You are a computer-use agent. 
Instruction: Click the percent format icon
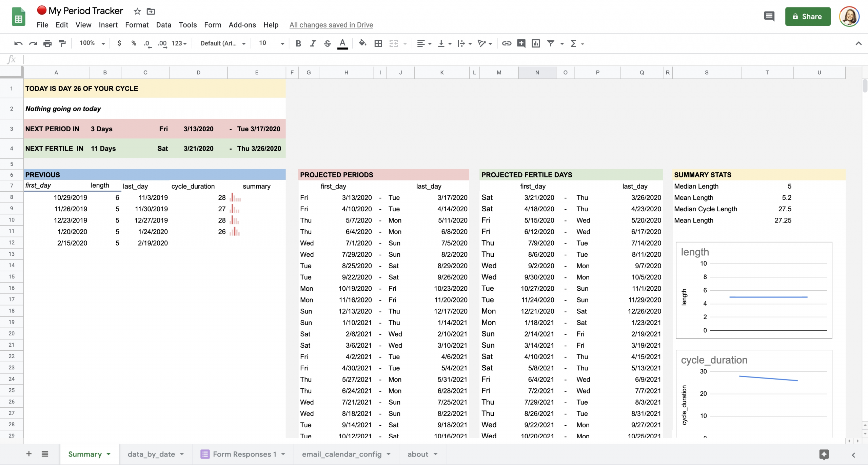pos(133,43)
